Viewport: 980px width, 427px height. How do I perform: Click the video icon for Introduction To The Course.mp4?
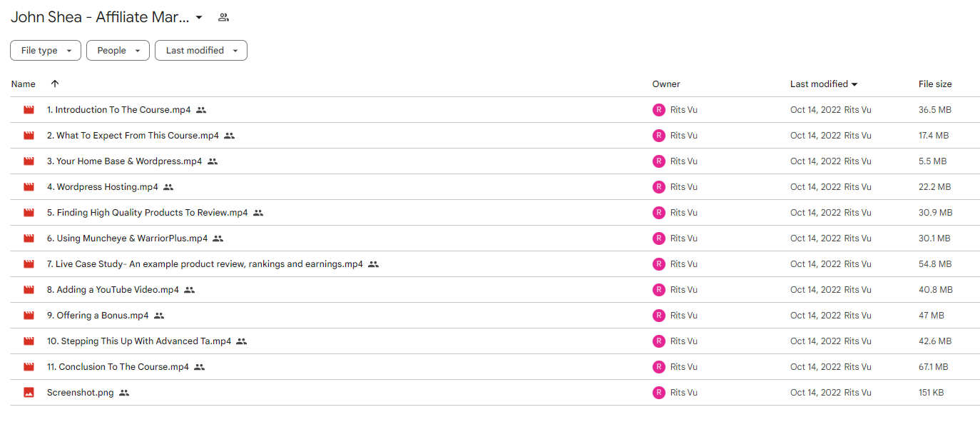click(x=29, y=110)
